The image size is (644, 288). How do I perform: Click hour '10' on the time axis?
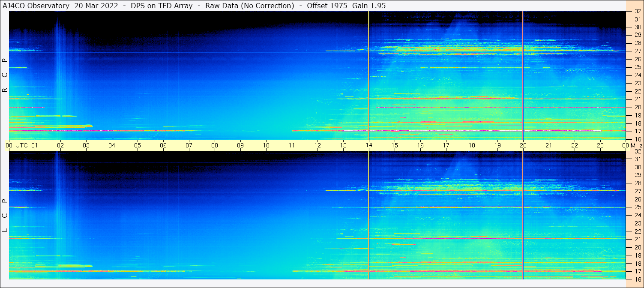[266, 145]
